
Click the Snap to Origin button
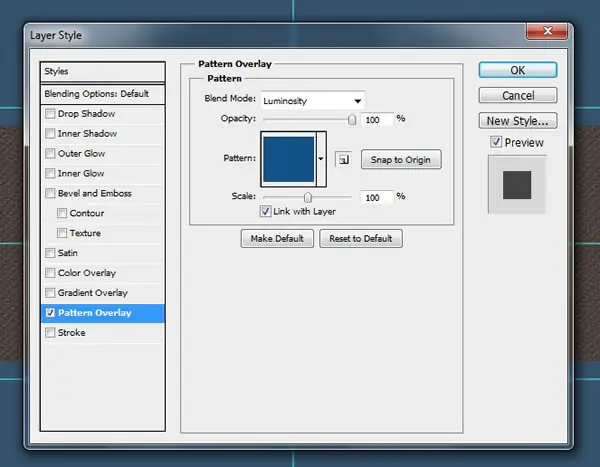(401, 159)
